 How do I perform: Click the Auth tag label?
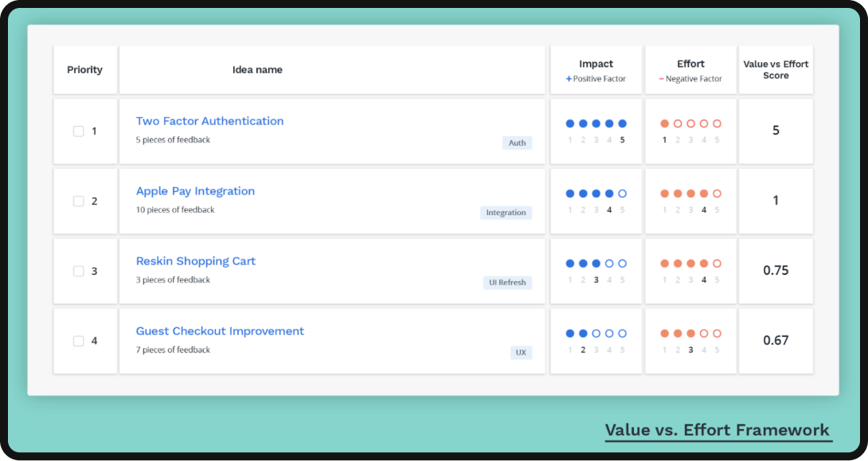pyautogui.click(x=517, y=143)
